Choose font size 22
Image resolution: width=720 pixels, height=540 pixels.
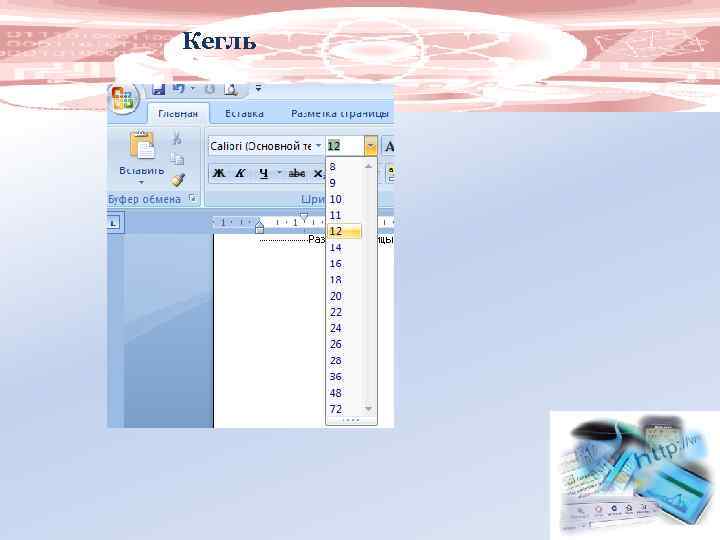click(344, 312)
